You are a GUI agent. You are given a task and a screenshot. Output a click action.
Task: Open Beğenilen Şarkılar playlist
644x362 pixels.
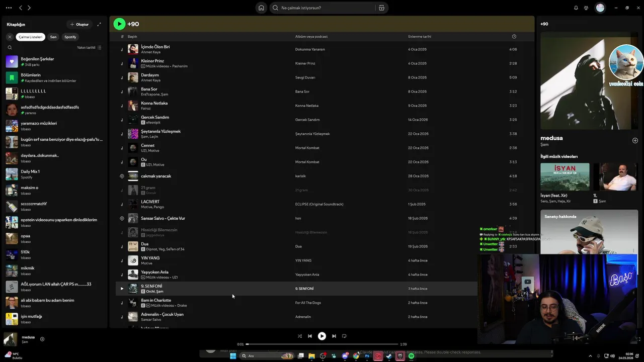pyautogui.click(x=54, y=62)
